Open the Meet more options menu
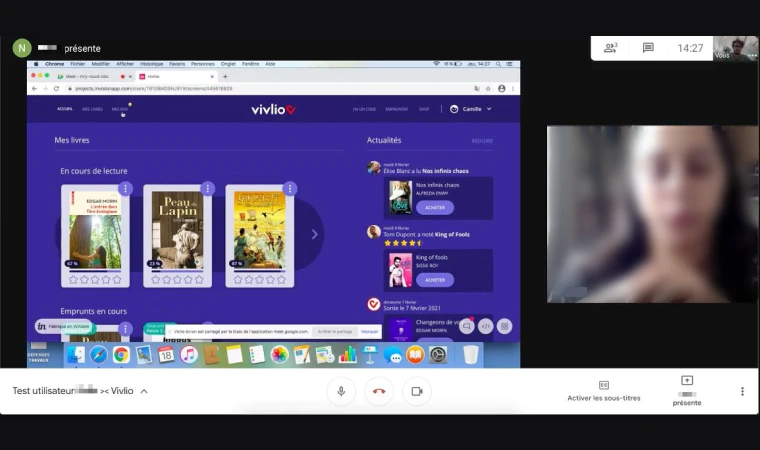Screen dimensions: 760x450 pyautogui.click(x=742, y=391)
